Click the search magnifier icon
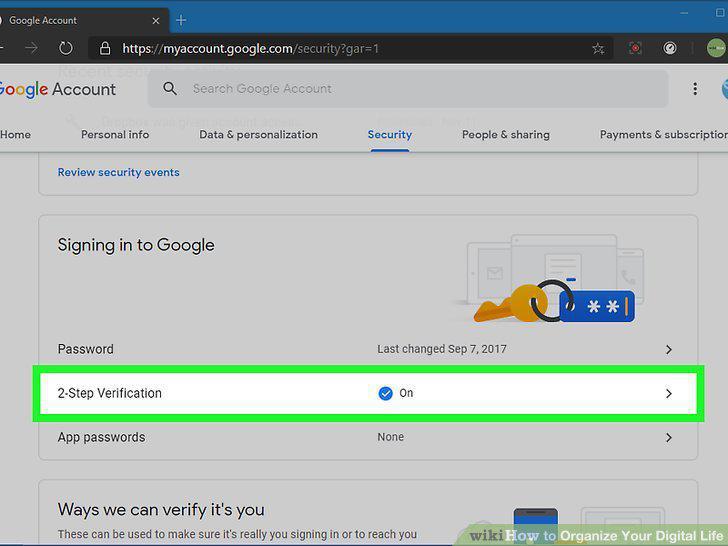The height and width of the screenshot is (546, 728). coord(170,88)
